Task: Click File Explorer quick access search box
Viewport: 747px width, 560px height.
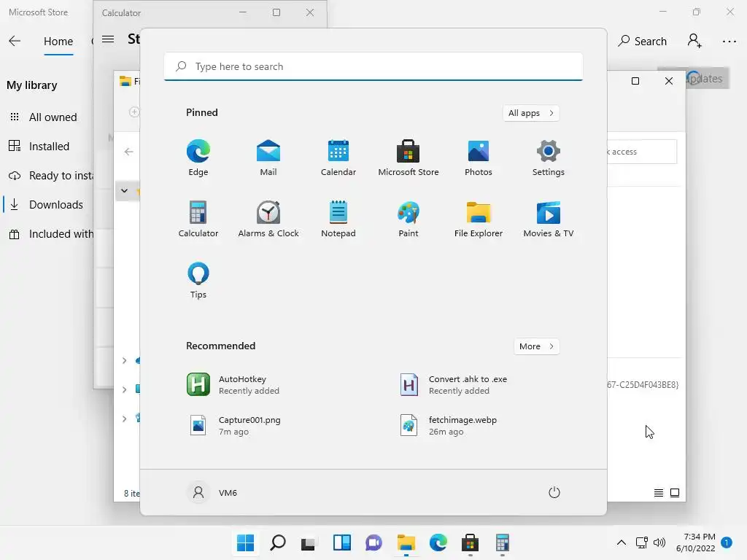Action: 642,152
